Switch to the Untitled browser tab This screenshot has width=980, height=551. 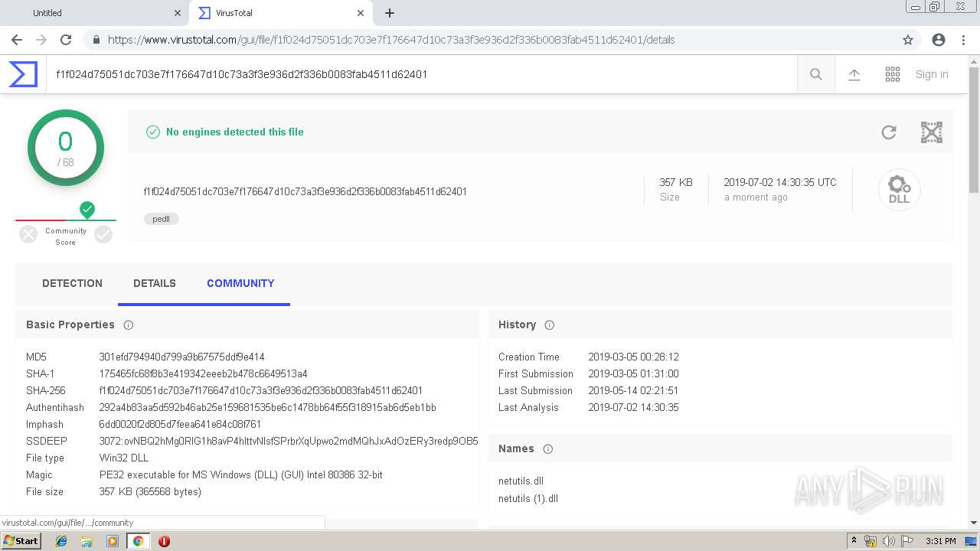96,13
